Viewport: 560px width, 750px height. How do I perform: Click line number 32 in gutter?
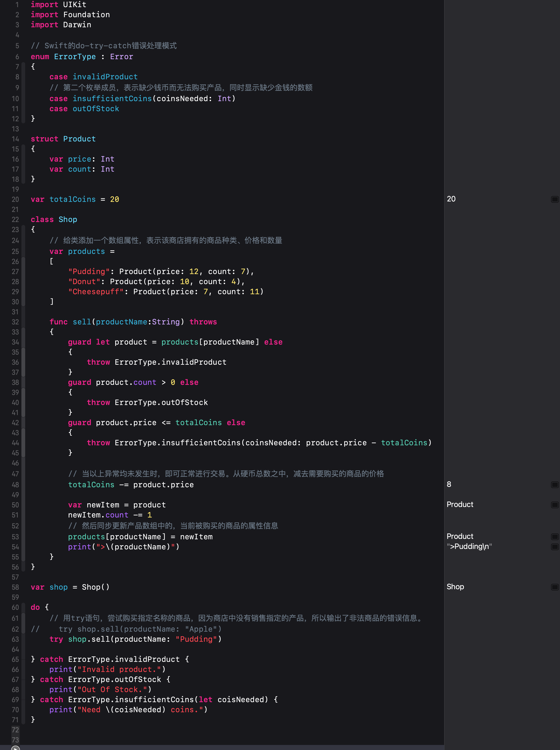15,322
